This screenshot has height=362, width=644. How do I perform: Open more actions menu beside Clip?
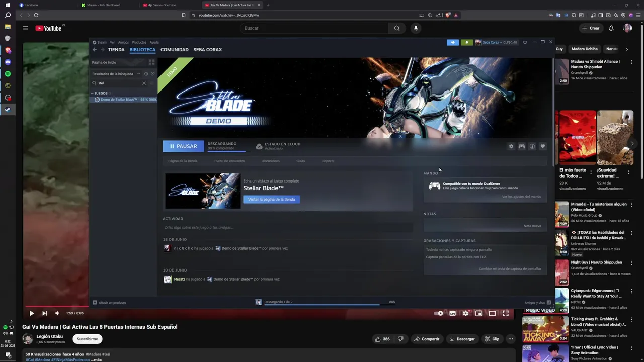point(511,339)
